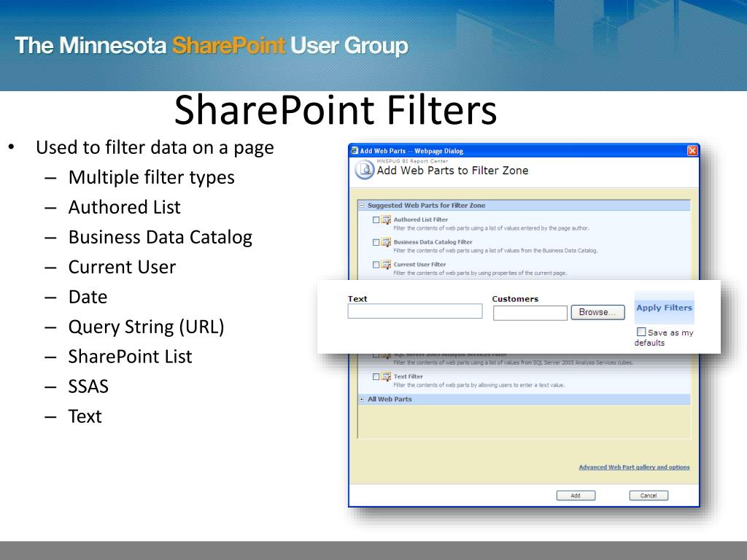
Task: Click the Used to filter data bullet
Action: (155, 147)
